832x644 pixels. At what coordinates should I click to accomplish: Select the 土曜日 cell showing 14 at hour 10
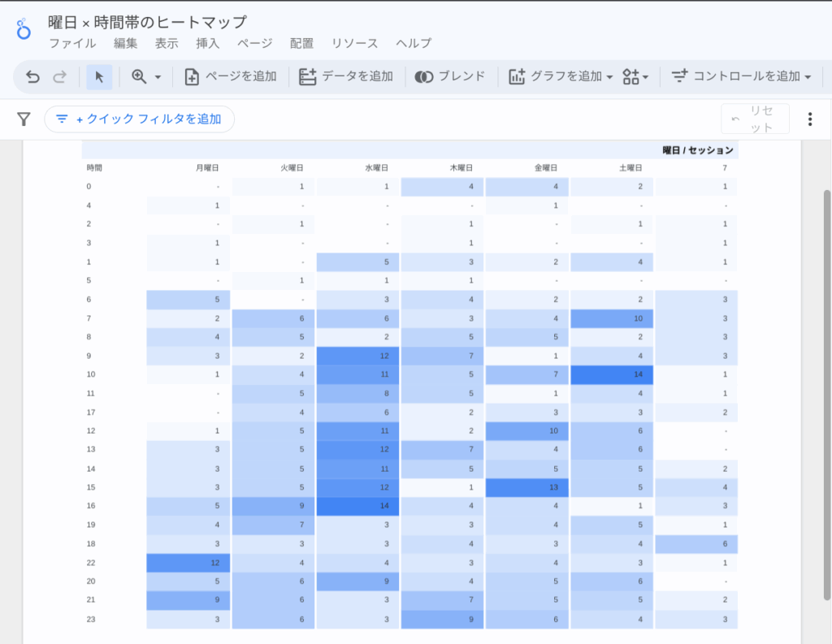(x=612, y=374)
